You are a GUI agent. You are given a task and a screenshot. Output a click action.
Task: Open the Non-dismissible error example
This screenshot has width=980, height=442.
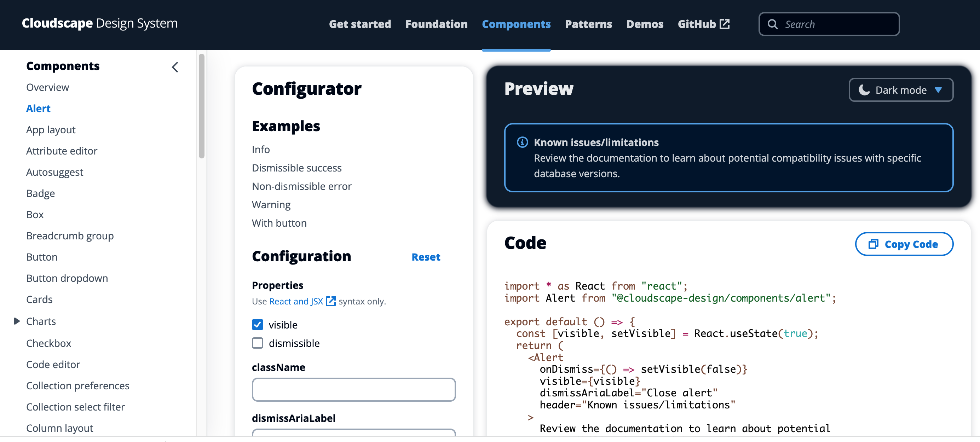pos(301,186)
